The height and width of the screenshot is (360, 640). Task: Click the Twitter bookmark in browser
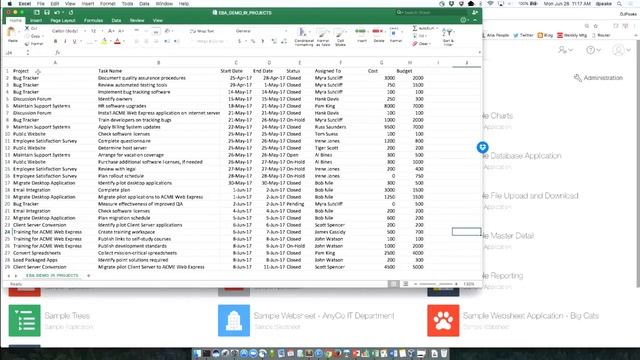point(523,35)
